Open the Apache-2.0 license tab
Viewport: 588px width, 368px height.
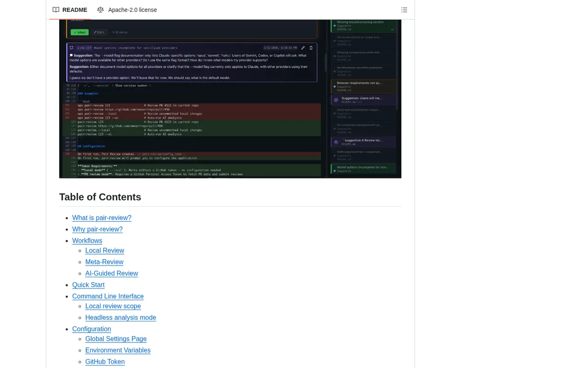click(127, 10)
